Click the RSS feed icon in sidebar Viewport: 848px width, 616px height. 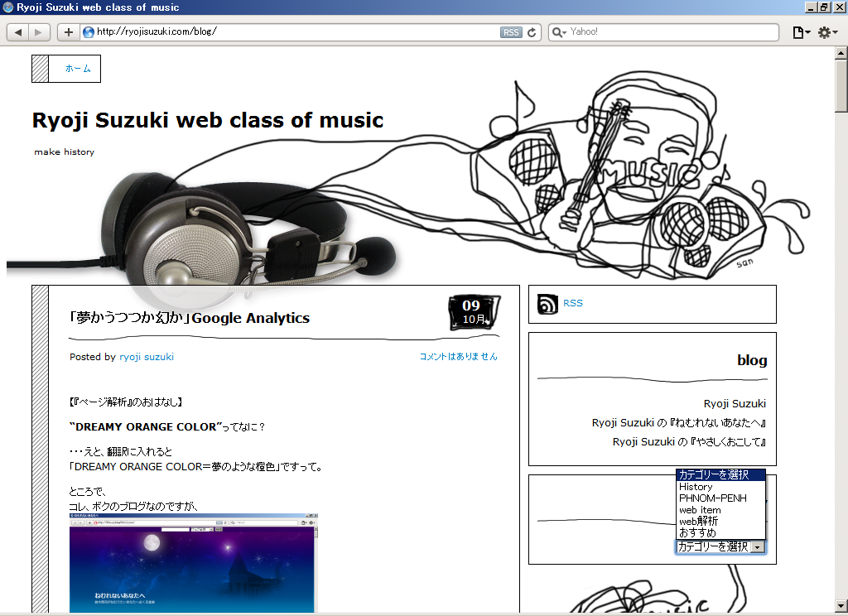click(547, 304)
